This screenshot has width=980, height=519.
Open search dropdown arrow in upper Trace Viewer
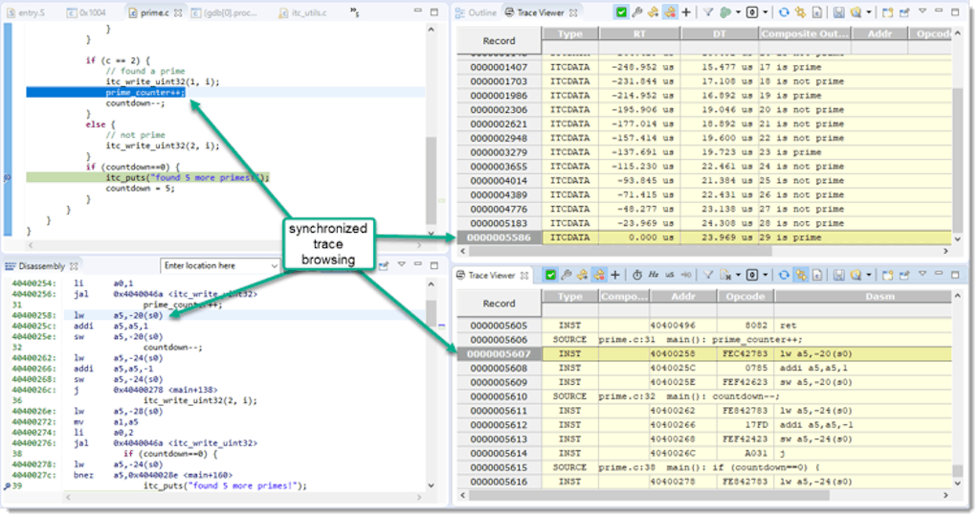pos(869,11)
